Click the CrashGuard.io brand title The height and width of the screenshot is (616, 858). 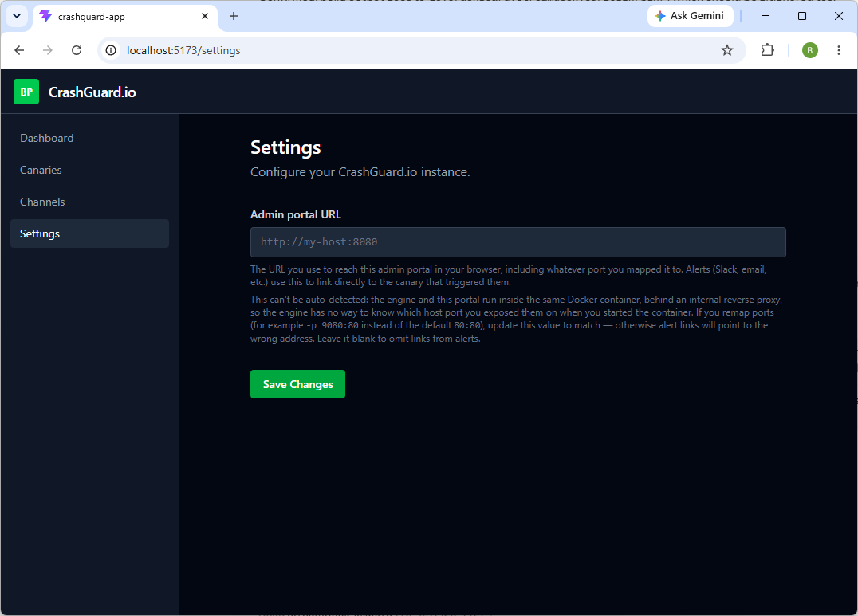pos(92,92)
